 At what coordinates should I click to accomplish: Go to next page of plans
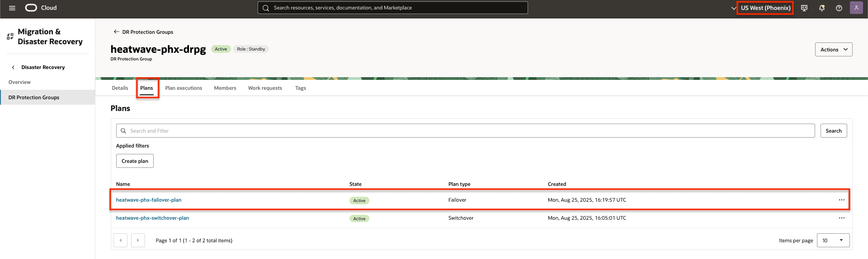point(138,240)
